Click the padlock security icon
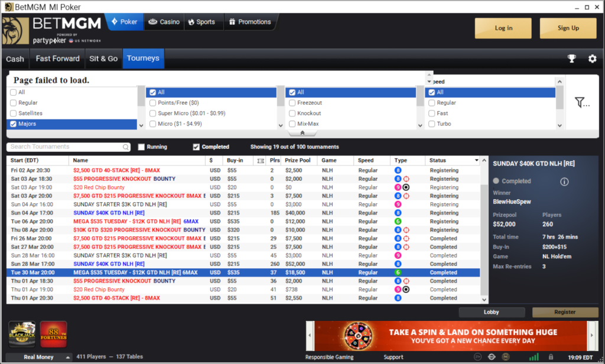 (x=551, y=357)
